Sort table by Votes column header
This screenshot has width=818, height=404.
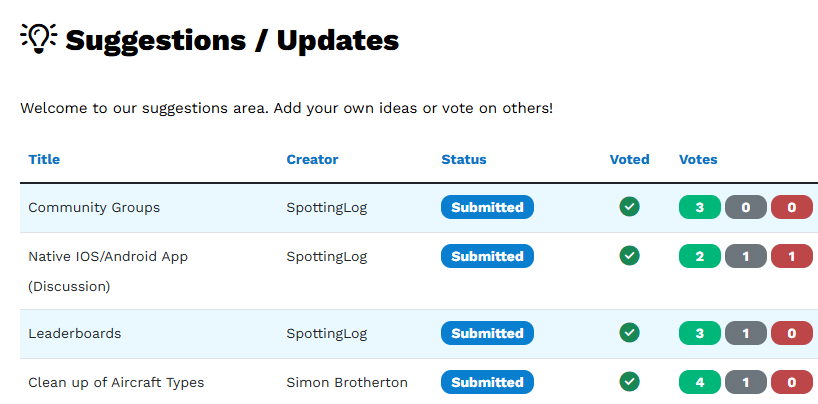click(698, 159)
